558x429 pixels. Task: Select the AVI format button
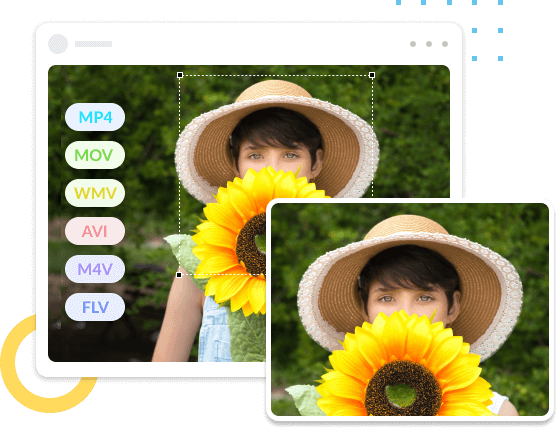tap(95, 231)
